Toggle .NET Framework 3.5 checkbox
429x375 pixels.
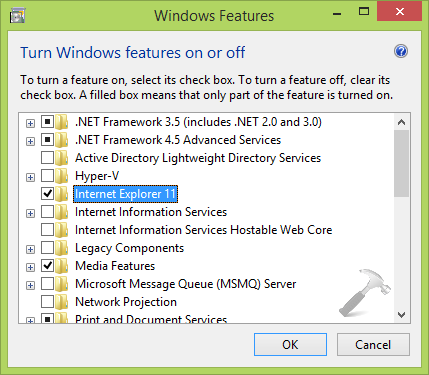47,122
